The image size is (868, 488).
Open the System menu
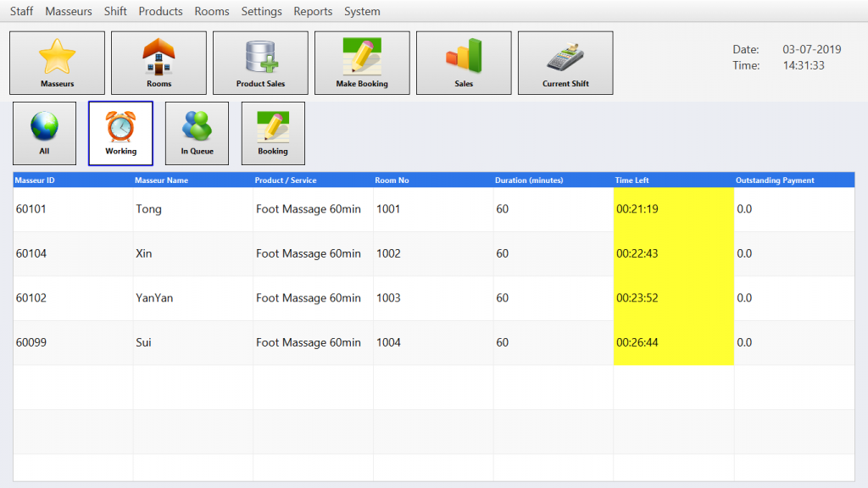(362, 11)
